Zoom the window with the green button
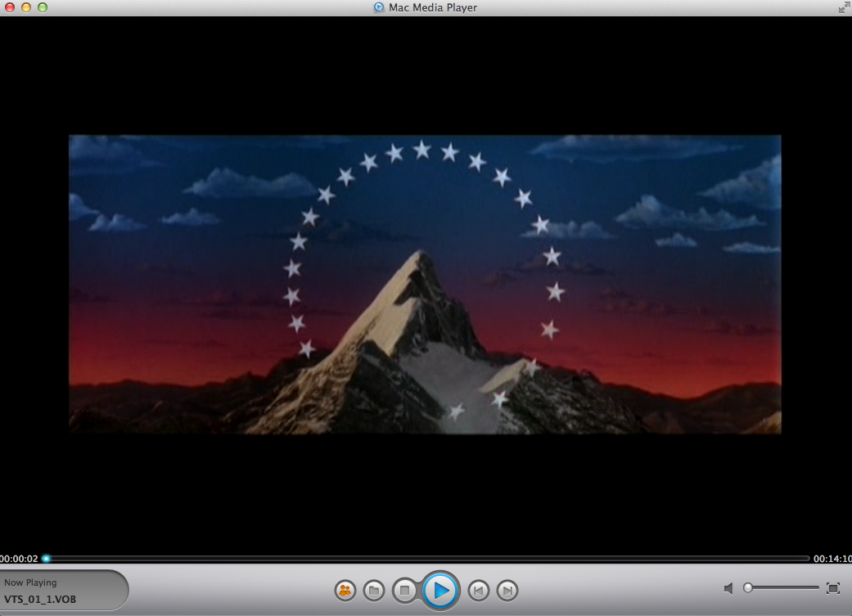Screen dimensions: 852x616 tap(43, 7)
